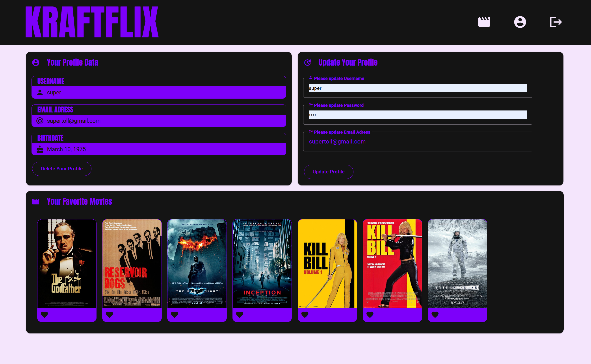Click the supertoll@gmail.com profile data value
Image resolution: width=591 pixels, height=364 pixels.
[74, 121]
